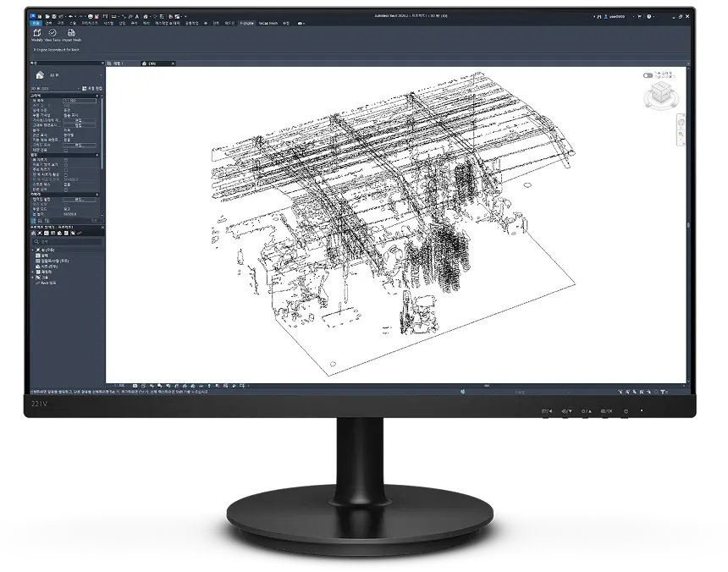Screen dimensions: 728x572
Task: Select the steering wheel navigation tool
Action: [681, 122]
